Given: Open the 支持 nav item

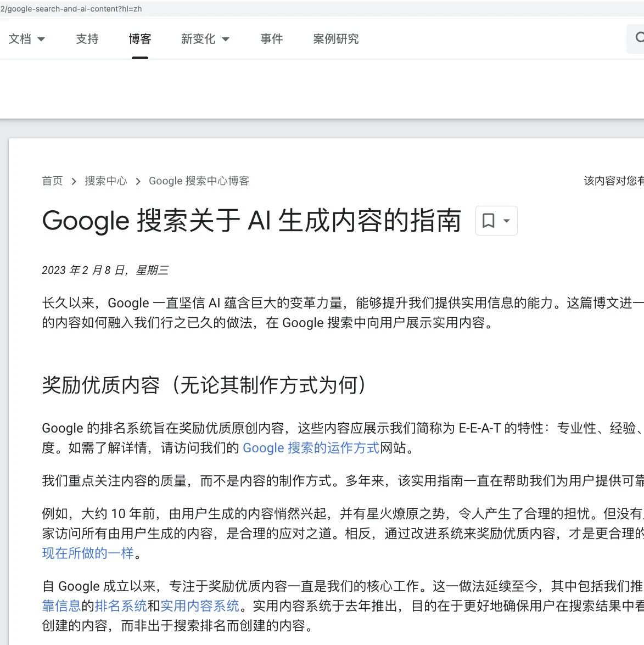Looking at the screenshot, I should tap(87, 39).
